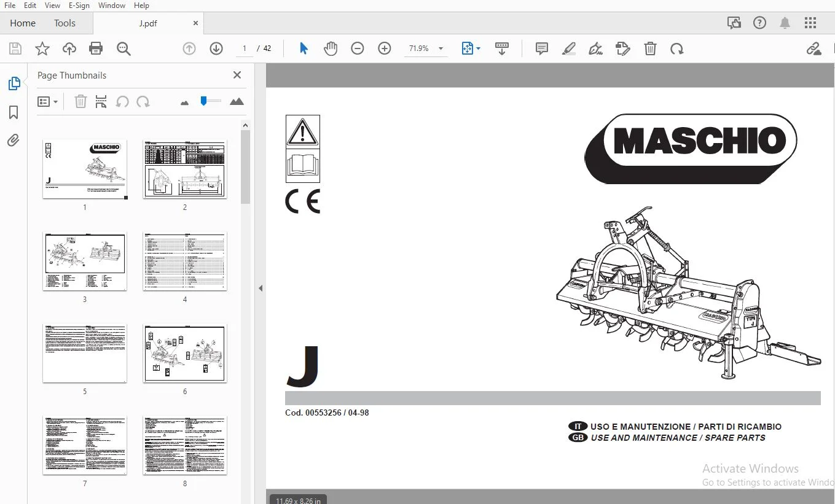This screenshot has height=504, width=835.
Task: Select the page 4 thumbnail
Action: [185, 261]
